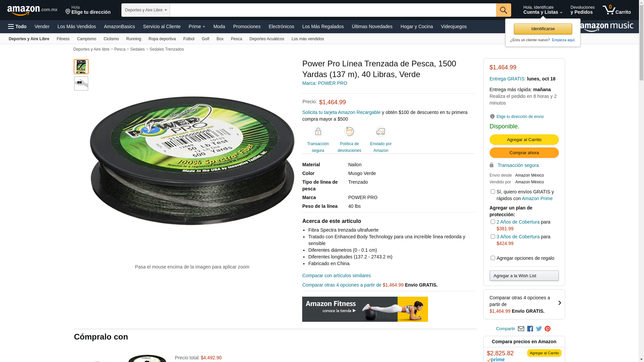Screen dimensions: 644x362
Task: Share product on Twitter icon
Action: pyautogui.click(x=539, y=329)
